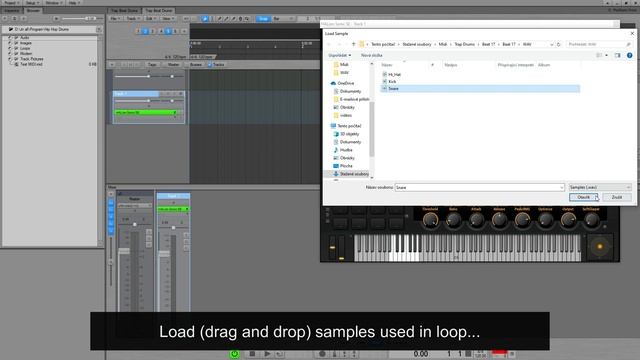Click the filename input field showing Snare
Viewport: 640px width, 360px height.
click(x=480, y=187)
